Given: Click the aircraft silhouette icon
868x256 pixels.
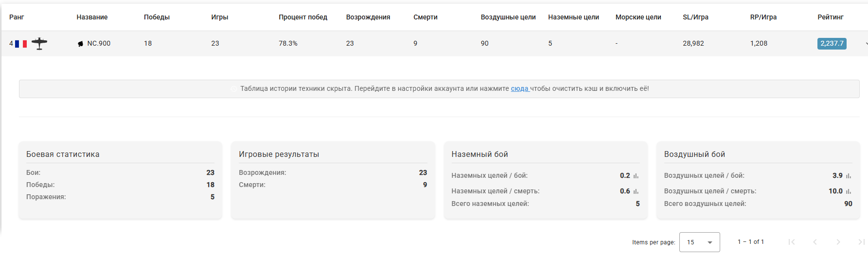Looking at the screenshot, I should [x=39, y=44].
